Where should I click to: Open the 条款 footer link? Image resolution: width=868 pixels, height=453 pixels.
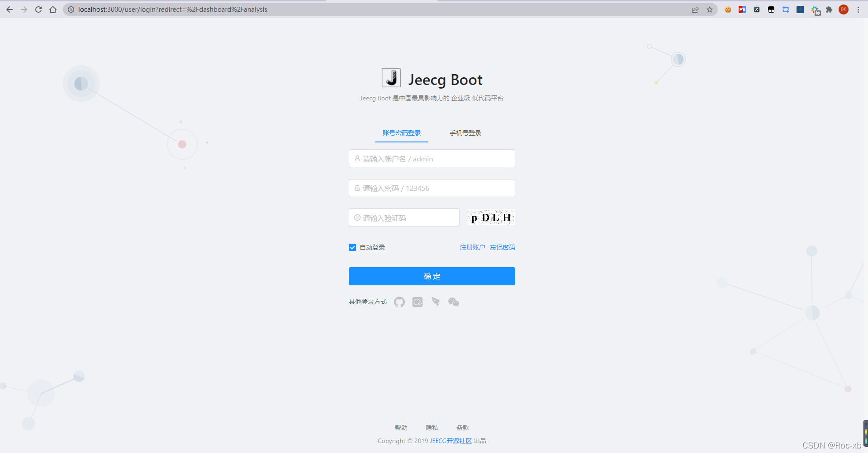click(x=463, y=428)
